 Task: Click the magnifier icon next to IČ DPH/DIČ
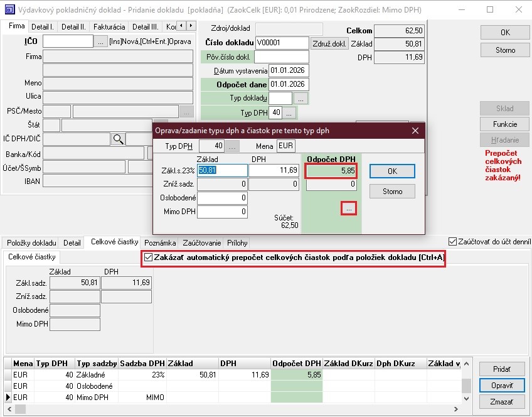click(117, 139)
